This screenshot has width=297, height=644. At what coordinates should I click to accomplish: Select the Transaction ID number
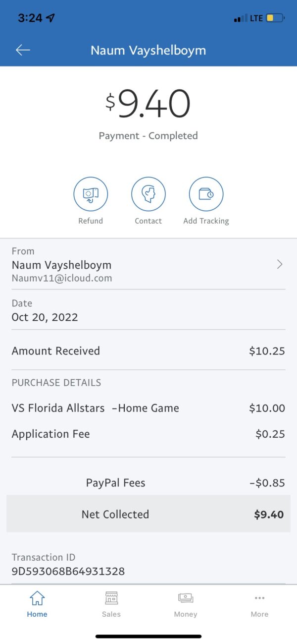(x=68, y=571)
